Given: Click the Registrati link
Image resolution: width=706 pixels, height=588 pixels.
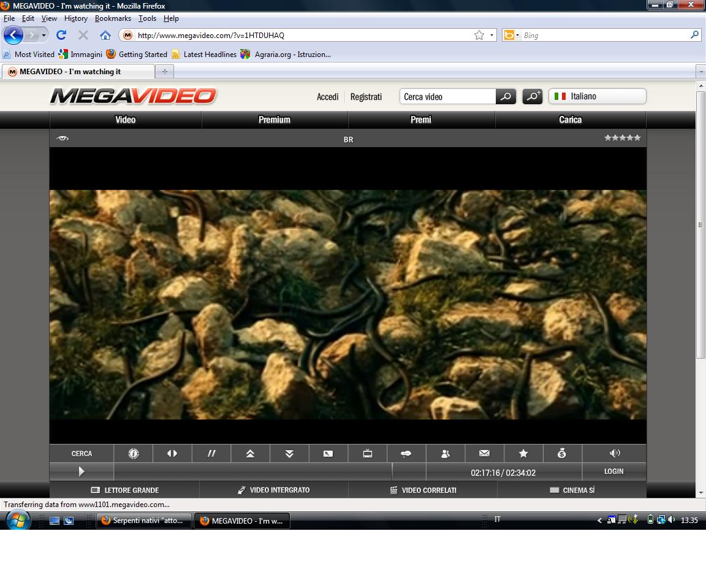Looking at the screenshot, I should point(366,97).
